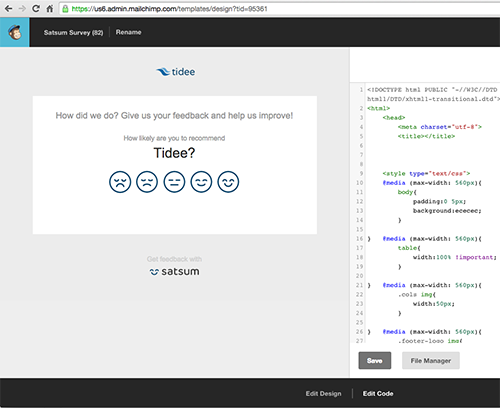Switch to the Edit Design tab
500x408 pixels.
(x=323, y=394)
